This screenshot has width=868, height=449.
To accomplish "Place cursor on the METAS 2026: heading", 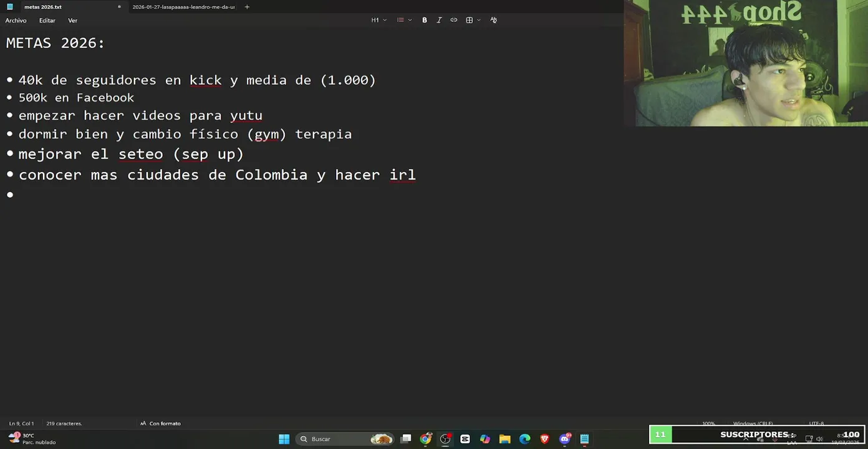I will coord(55,43).
